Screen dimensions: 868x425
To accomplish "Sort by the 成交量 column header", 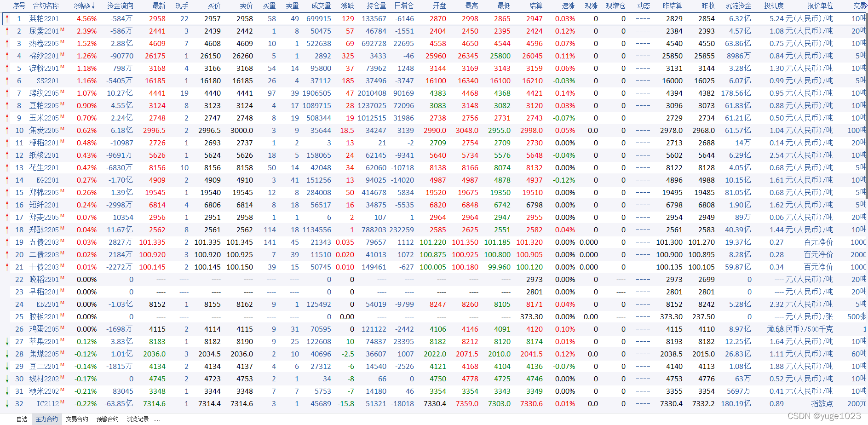I will click(x=321, y=6).
